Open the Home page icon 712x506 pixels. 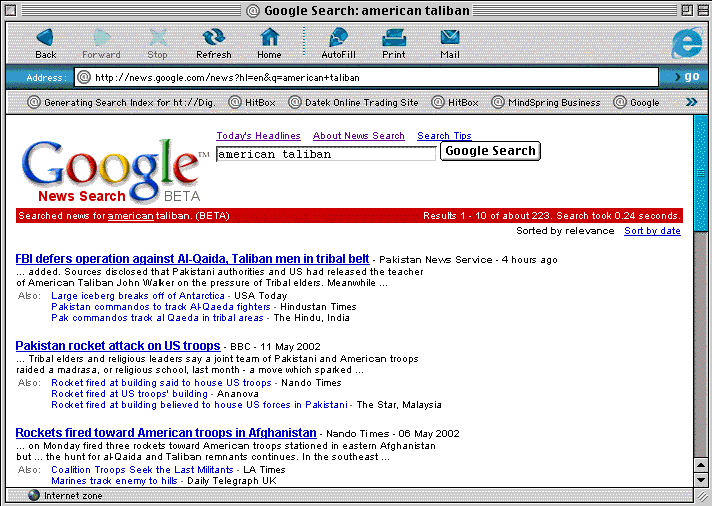tap(269, 37)
